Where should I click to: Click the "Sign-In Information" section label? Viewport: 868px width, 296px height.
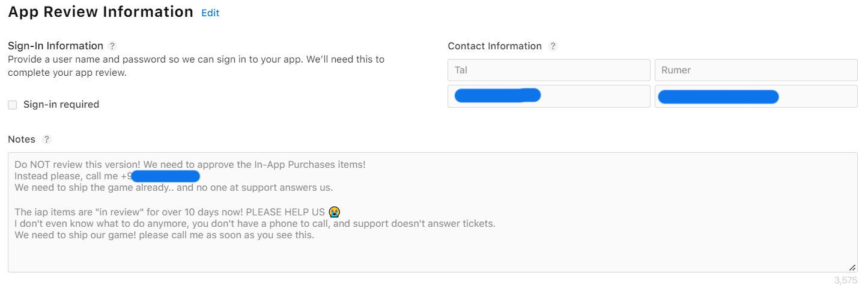[55, 46]
